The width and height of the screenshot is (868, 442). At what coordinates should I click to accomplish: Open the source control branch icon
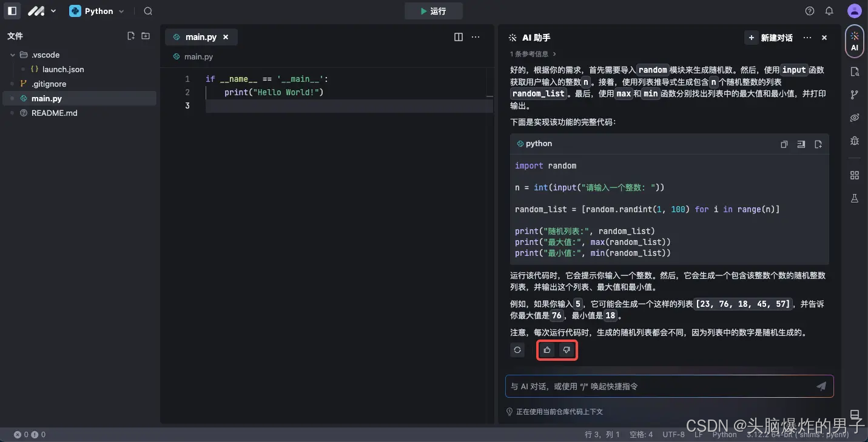[x=855, y=94]
